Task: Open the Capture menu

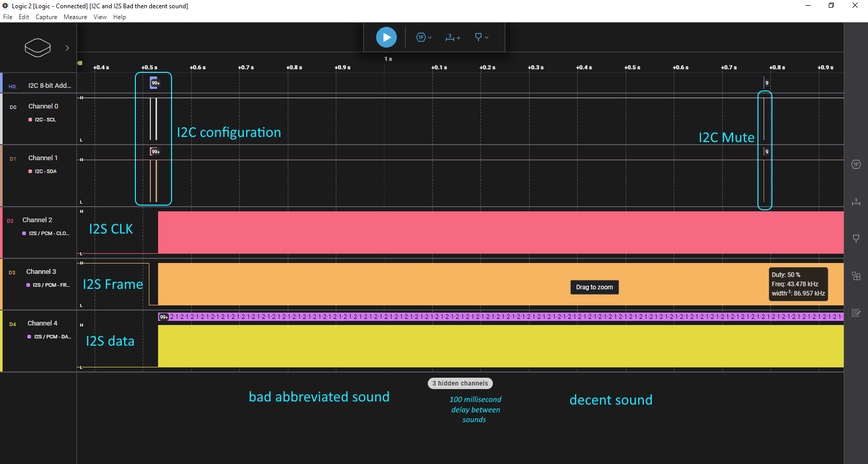Action: pyautogui.click(x=47, y=17)
